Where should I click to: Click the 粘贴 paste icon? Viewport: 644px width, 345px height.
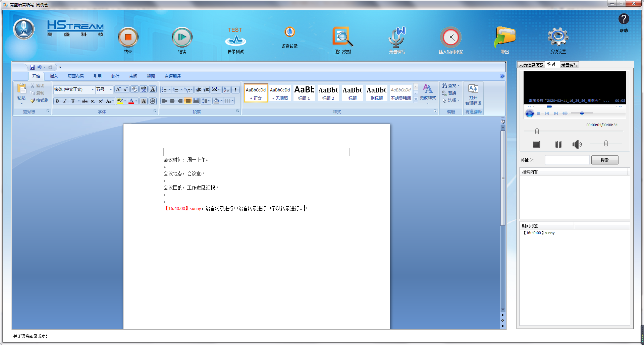pos(21,89)
